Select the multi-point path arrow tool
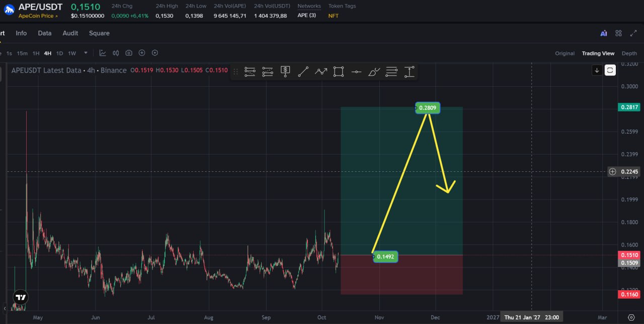Image resolution: width=644 pixels, height=324 pixels. tap(321, 72)
